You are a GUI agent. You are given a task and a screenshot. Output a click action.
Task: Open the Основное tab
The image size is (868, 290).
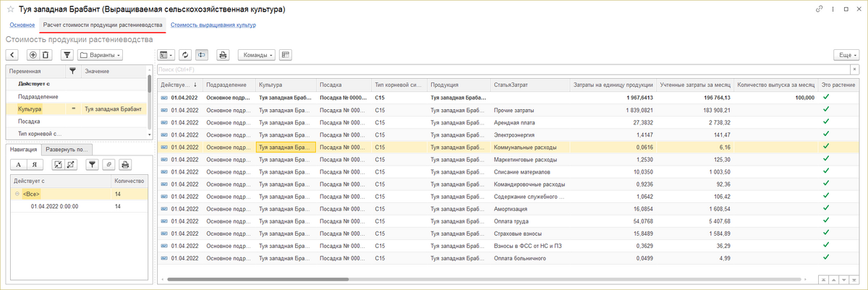(x=21, y=25)
